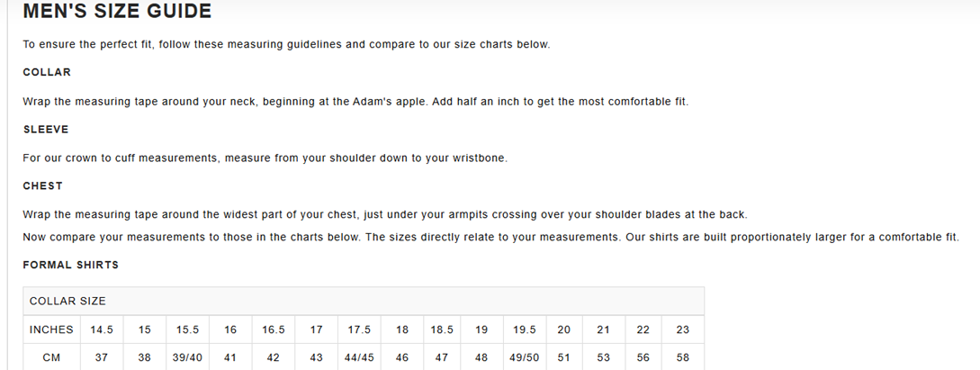
Task: Select the COLLAR section heading
Action: coord(47,73)
